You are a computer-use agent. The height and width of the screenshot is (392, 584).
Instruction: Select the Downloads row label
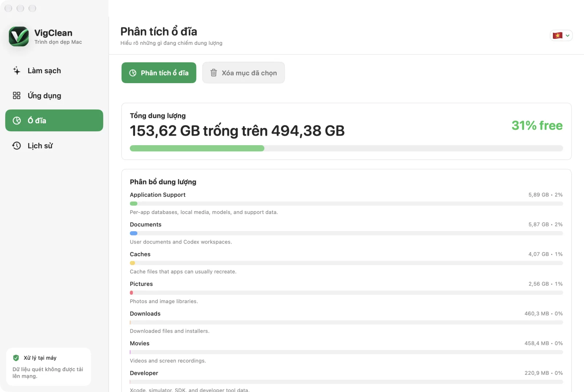pyautogui.click(x=145, y=314)
